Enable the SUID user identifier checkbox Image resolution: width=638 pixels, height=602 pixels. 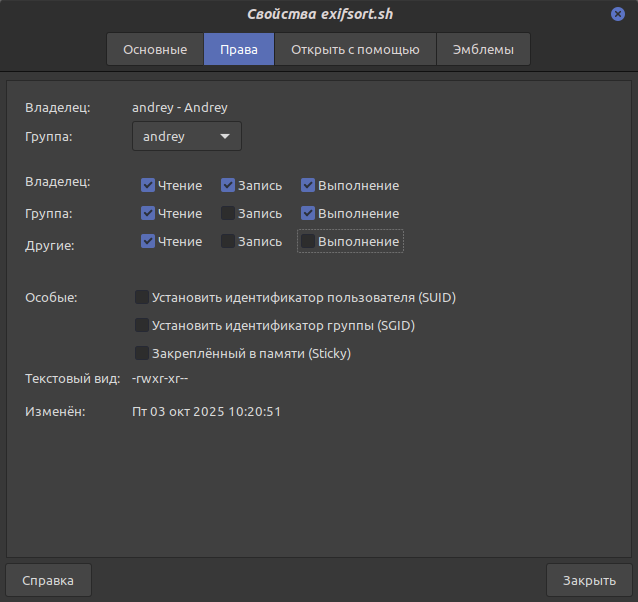point(142,297)
